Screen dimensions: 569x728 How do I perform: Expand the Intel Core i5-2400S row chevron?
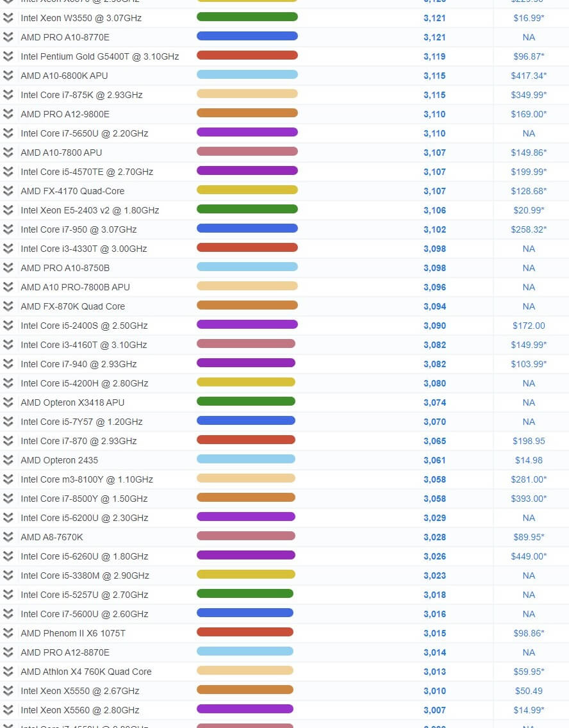pyautogui.click(x=8, y=326)
